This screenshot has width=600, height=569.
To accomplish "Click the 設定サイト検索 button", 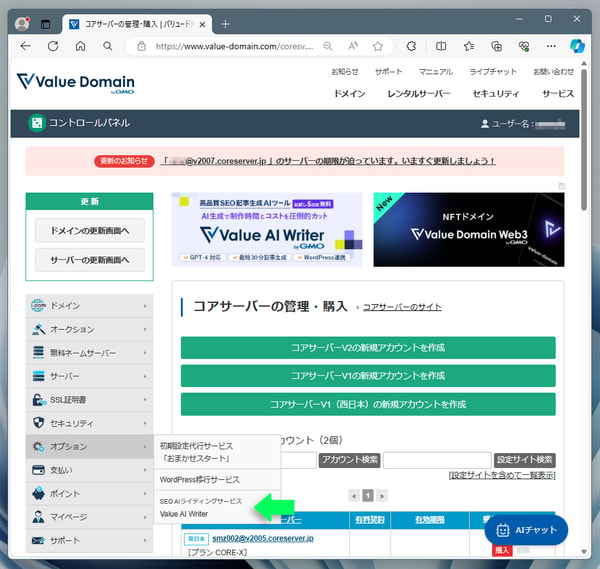I will tap(525, 460).
